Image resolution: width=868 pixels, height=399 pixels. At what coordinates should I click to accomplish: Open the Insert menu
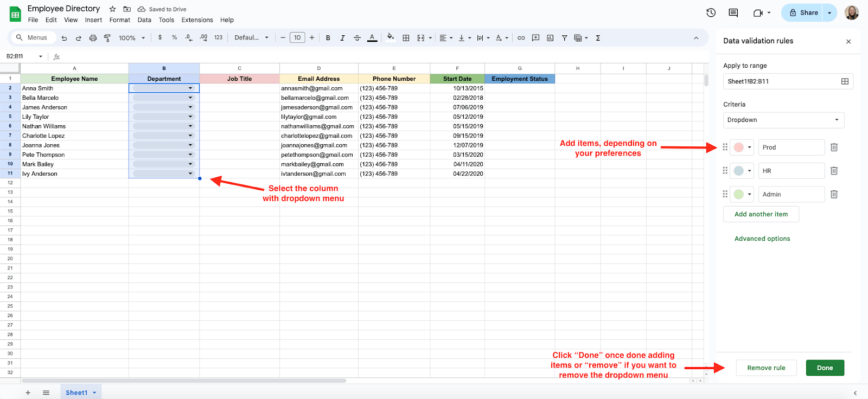click(x=93, y=20)
